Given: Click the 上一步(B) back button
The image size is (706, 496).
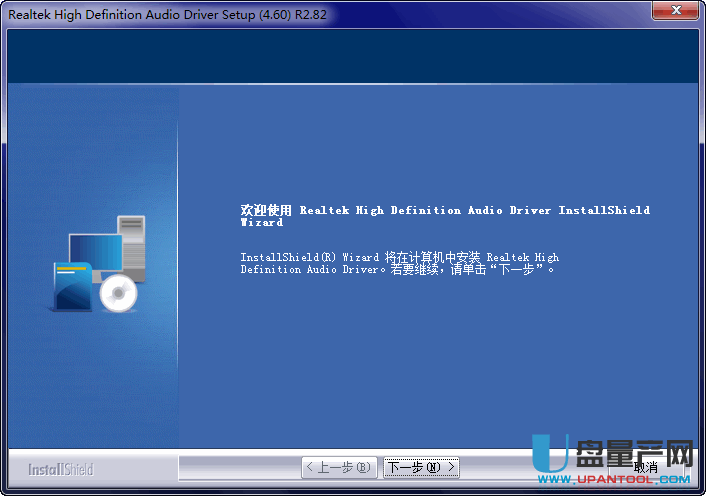Looking at the screenshot, I should pyautogui.click(x=338, y=467).
